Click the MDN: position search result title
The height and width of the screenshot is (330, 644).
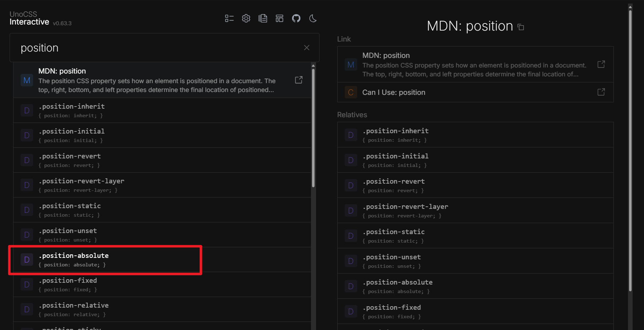coord(62,71)
